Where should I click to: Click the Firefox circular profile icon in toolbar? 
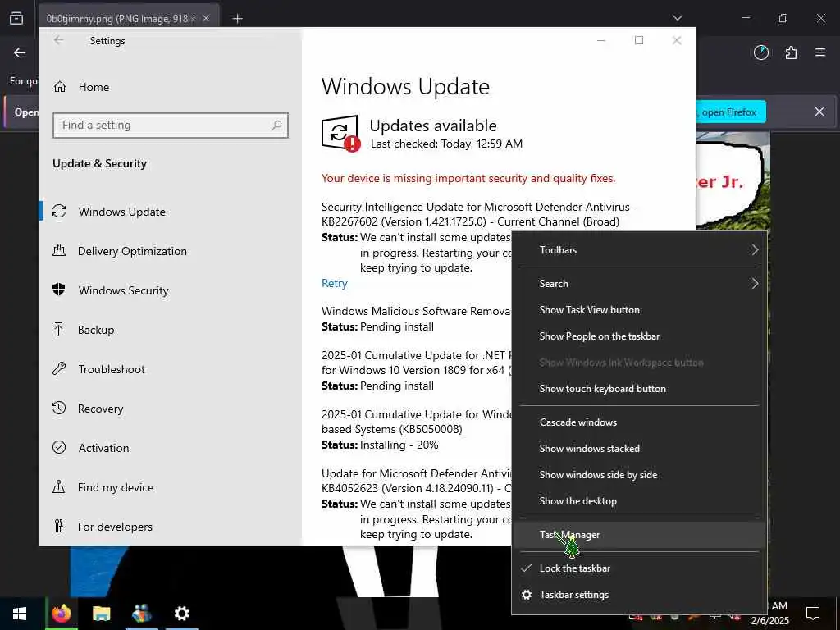(761, 52)
